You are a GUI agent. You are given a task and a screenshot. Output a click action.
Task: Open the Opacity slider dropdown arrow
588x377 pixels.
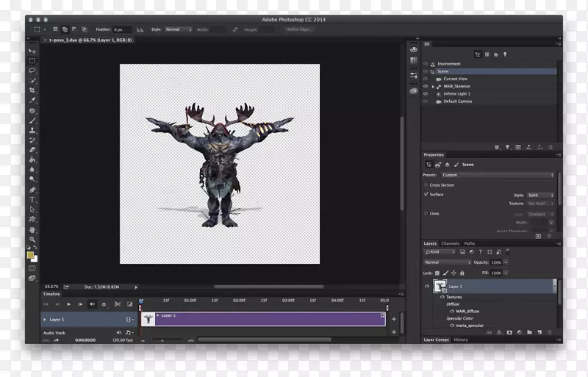[506, 262]
